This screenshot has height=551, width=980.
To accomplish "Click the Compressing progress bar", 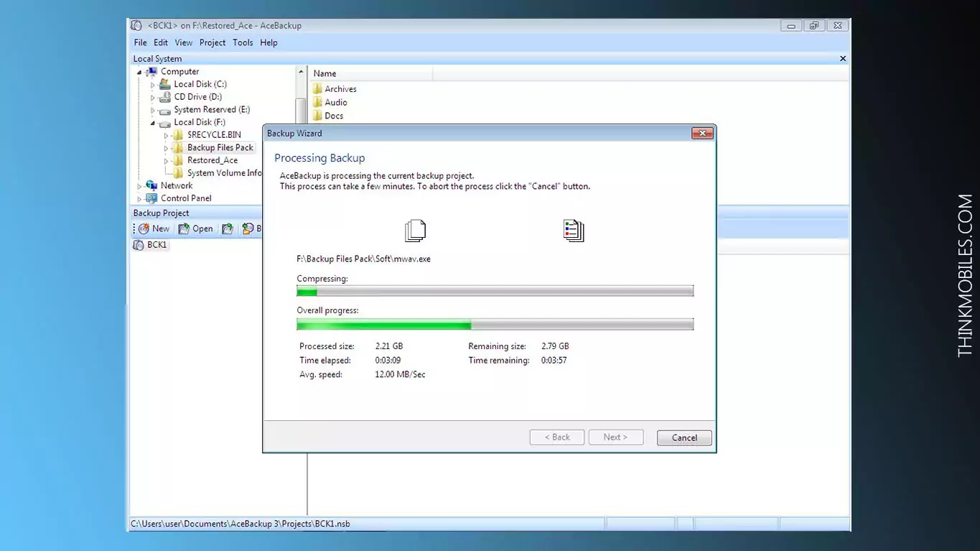I will (495, 291).
